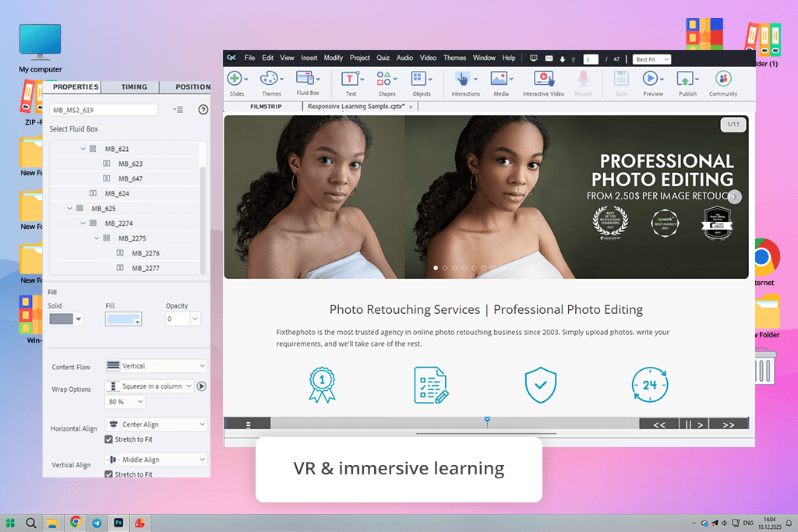Open the Themes menu in menu bar
This screenshot has width=798, height=532.
pos(454,58)
